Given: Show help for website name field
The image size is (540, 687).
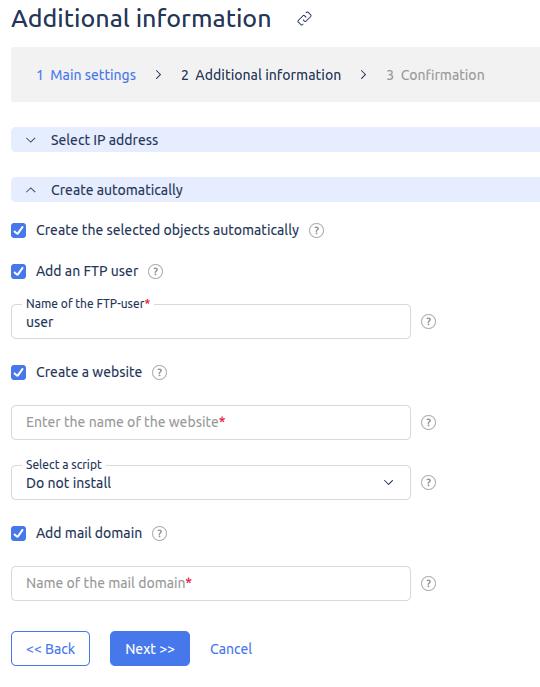Looking at the screenshot, I should (x=428, y=422).
